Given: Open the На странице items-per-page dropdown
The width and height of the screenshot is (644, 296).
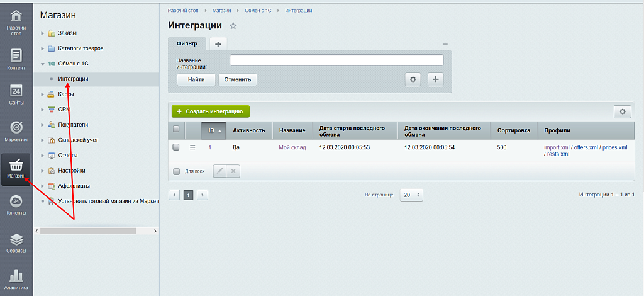Looking at the screenshot, I should pos(411,195).
